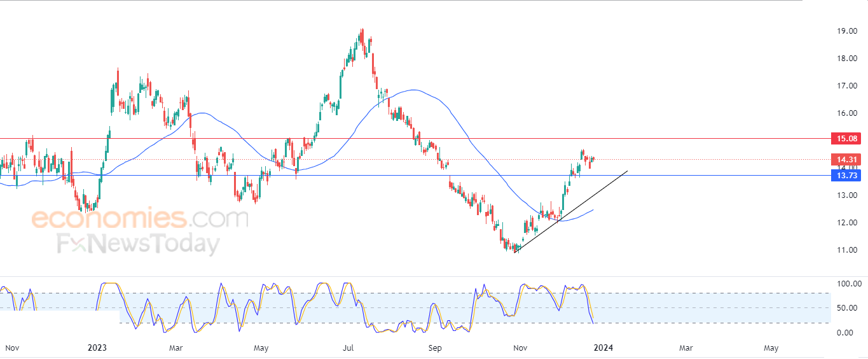Click the 12.00 price axis value
868x359 pixels.
click(846, 223)
